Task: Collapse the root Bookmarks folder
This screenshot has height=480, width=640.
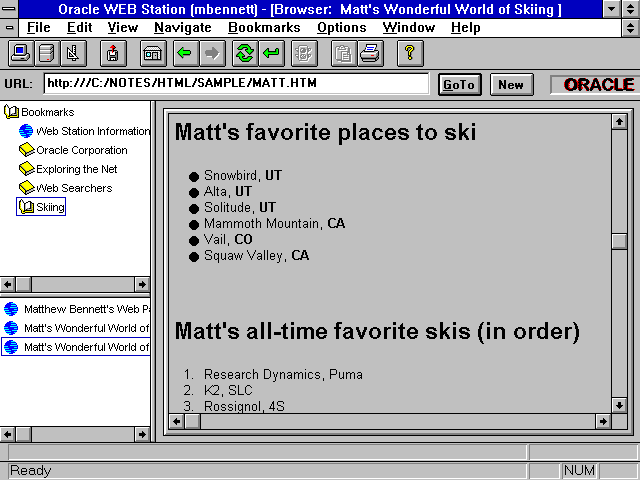Action: click(12, 112)
